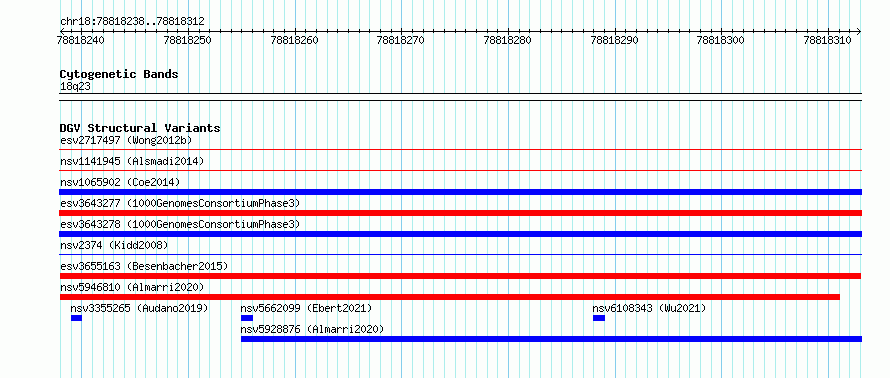Open the nsv2374 (Kidd2008) label
Viewport: 890px width, 378px height.
tap(114, 245)
